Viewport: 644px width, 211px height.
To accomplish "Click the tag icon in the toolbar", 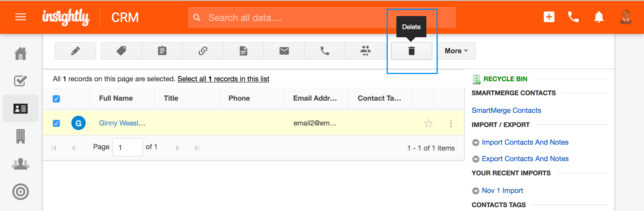I will tap(121, 51).
